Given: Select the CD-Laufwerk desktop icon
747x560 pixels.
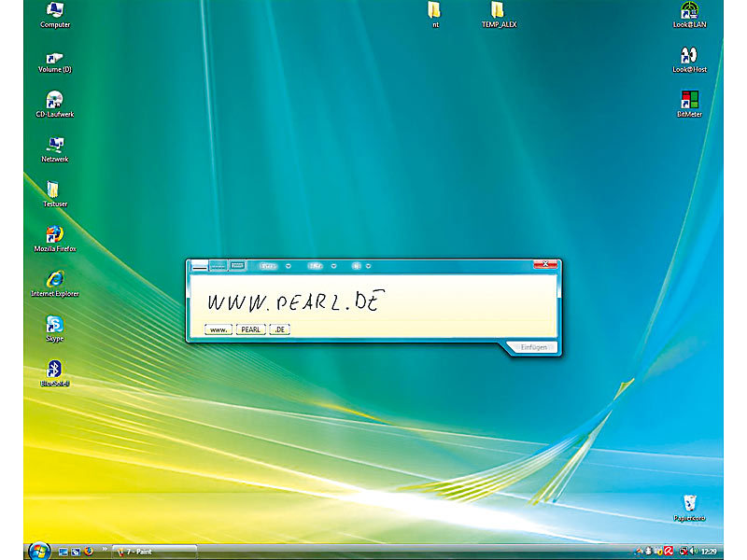Looking at the screenshot, I should click(x=55, y=105).
